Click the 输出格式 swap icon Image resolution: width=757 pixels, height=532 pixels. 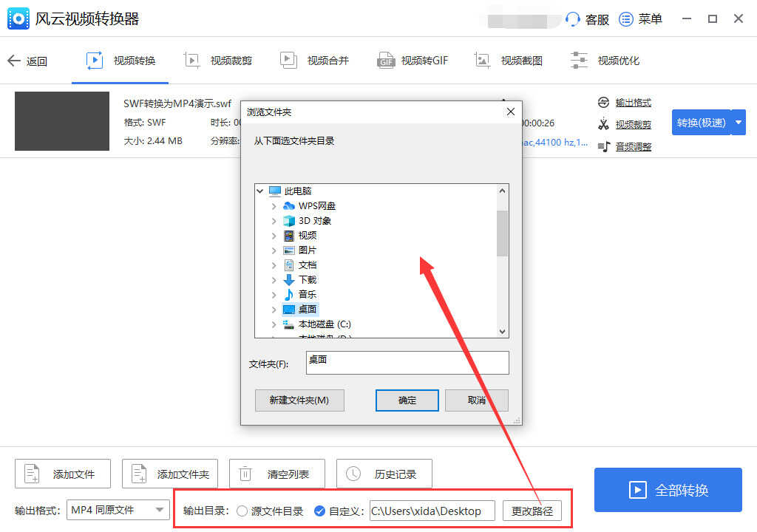pos(603,103)
